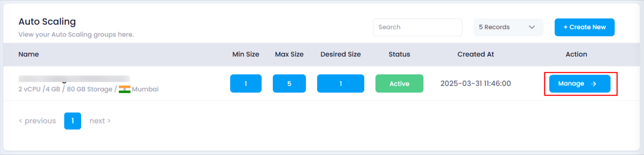Select page 1 in pagination
Viewport: 644px width, 155px height.
pyautogui.click(x=72, y=121)
